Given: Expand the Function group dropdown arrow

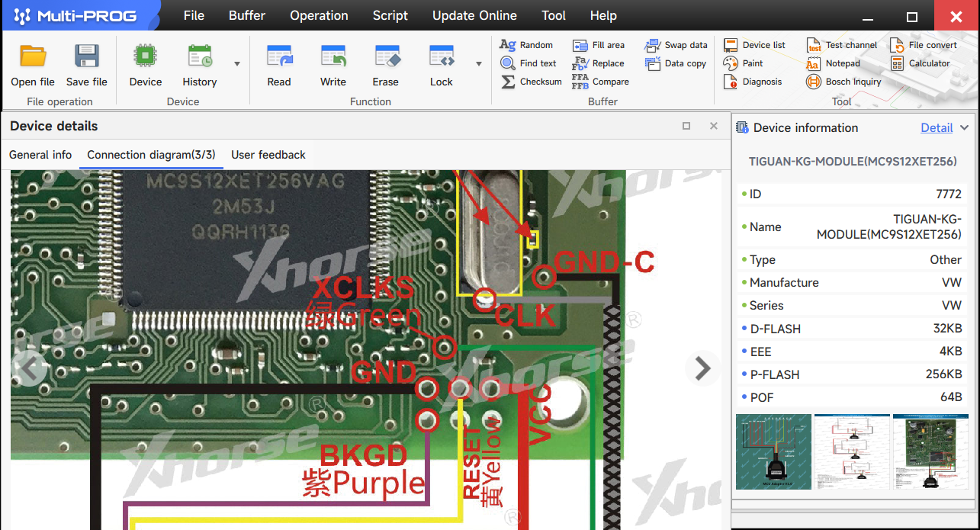Looking at the screenshot, I should 479,64.
